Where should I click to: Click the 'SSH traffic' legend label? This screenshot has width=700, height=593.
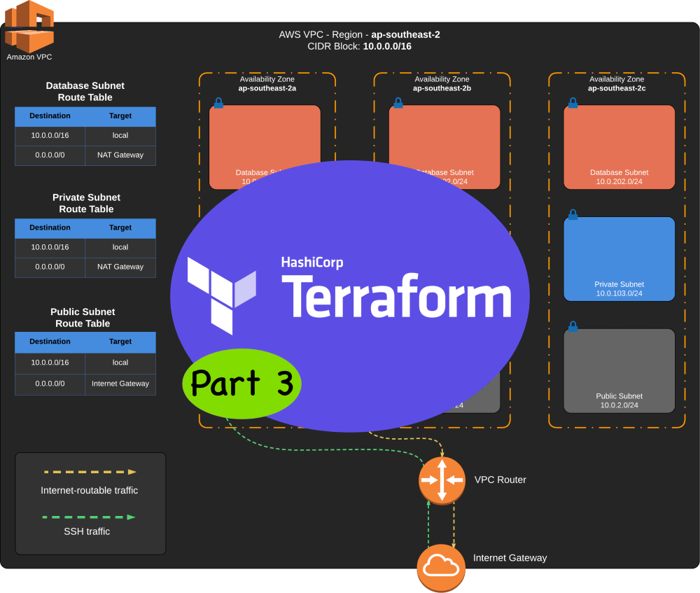(x=87, y=531)
